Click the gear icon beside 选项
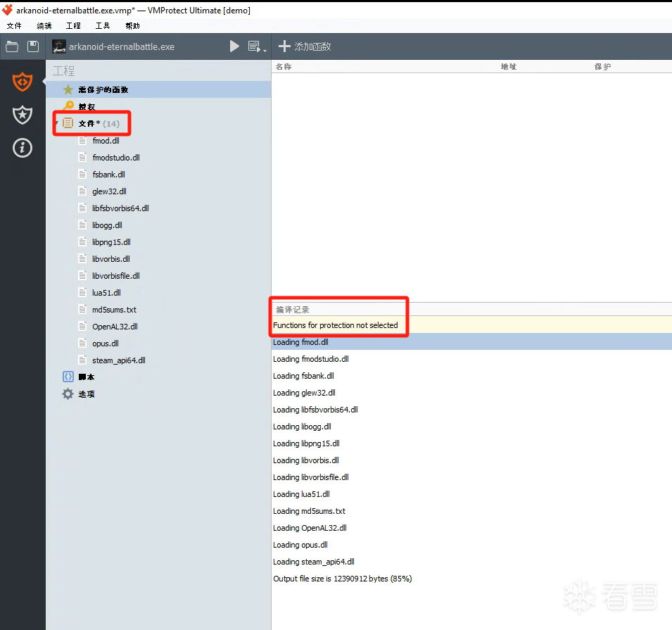 [x=68, y=393]
